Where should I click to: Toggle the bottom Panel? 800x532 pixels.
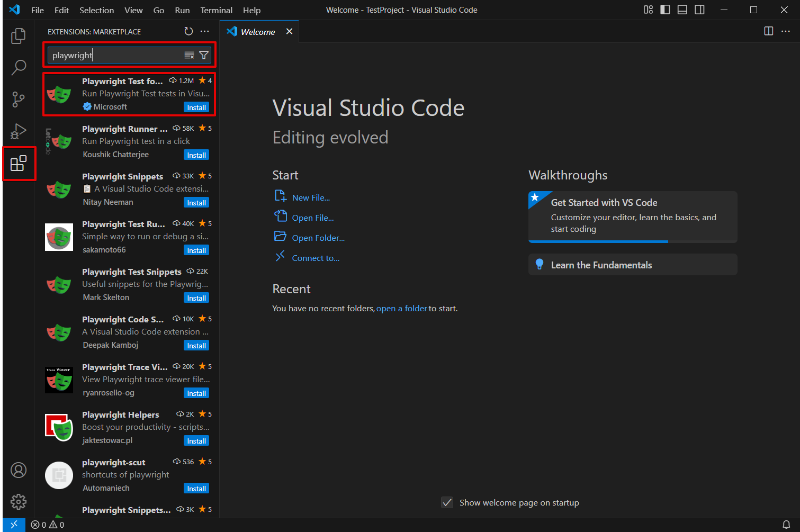[x=682, y=10]
